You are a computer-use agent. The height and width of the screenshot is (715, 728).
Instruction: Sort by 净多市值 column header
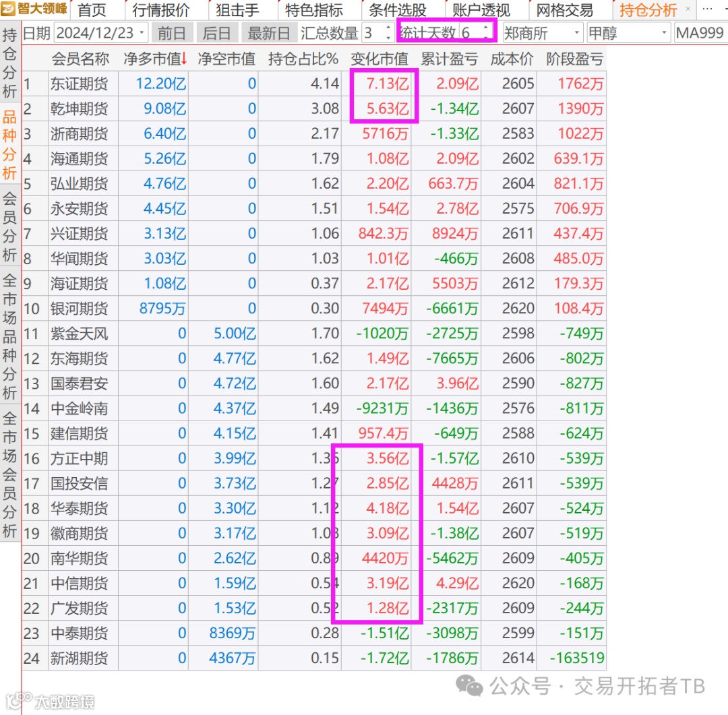(155, 59)
